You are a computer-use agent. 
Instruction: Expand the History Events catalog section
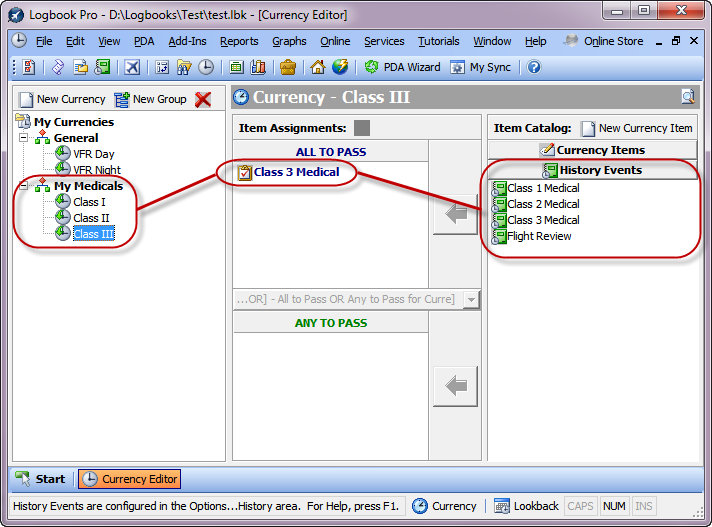593,170
